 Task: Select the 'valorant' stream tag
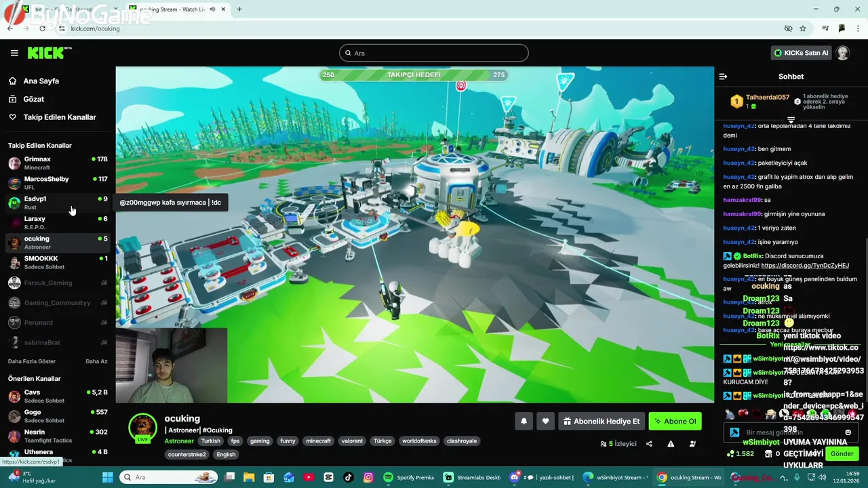point(352,441)
